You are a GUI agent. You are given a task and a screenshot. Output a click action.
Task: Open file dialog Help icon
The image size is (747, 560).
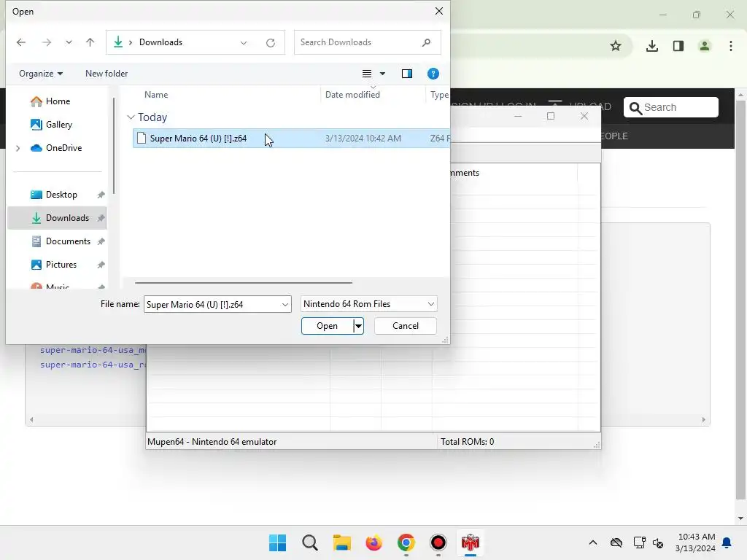pos(433,74)
